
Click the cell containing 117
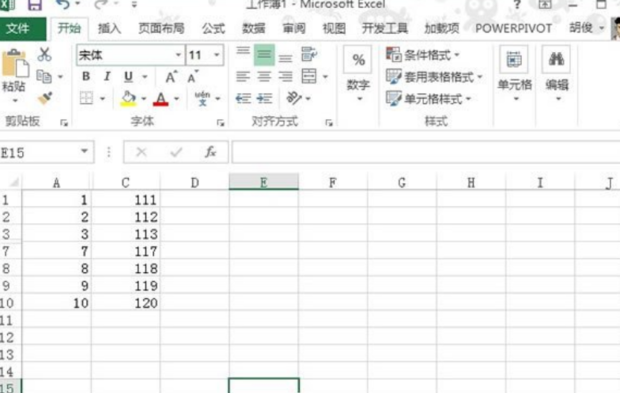[x=126, y=251]
